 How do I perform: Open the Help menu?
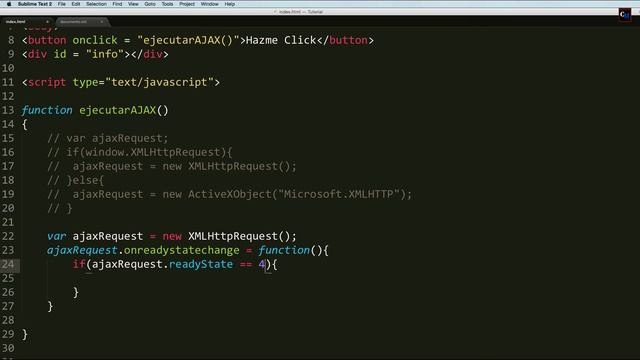(230, 4)
